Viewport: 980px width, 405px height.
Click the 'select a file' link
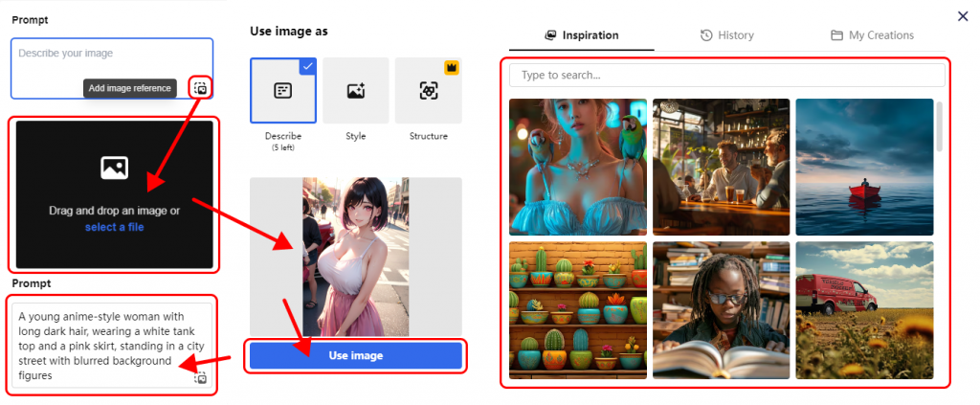(x=114, y=227)
